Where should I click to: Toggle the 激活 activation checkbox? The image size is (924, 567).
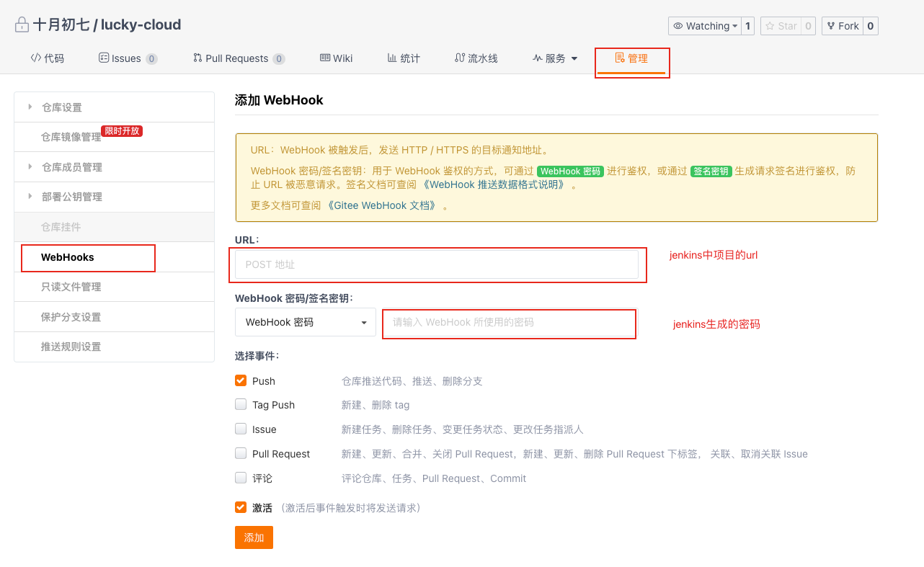pyautogui.click(x=241, y=507)
